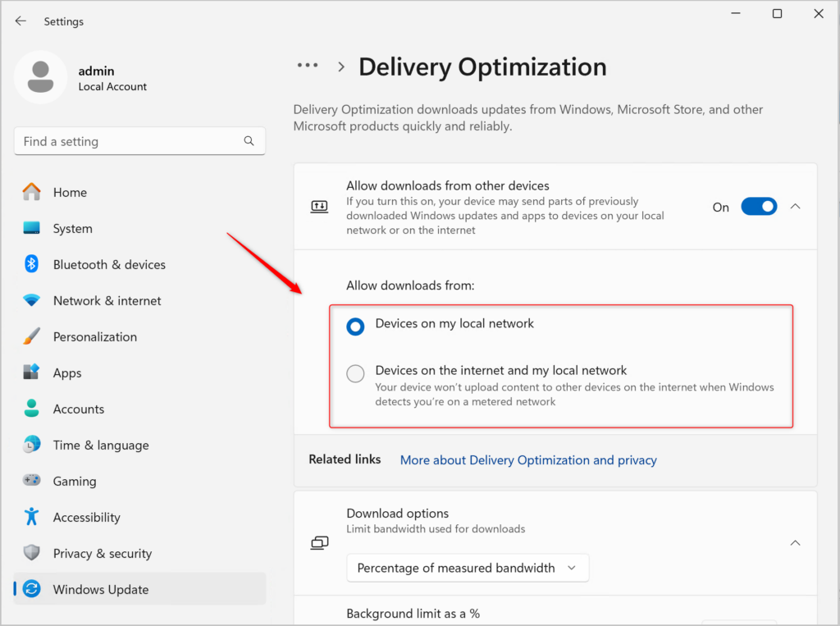Screen dimensions: 840x626
Task: Focus the Find a setting field
Action: (x=139, y=141)
